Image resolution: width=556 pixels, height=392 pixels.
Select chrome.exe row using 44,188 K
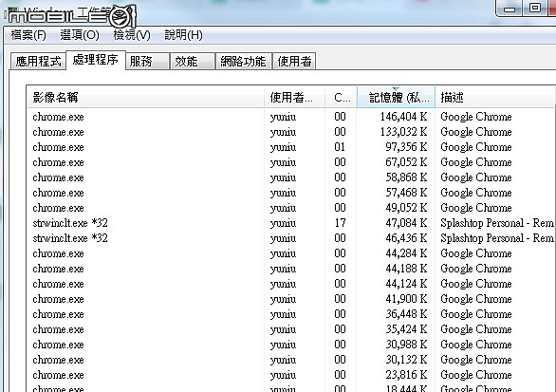click(x=290, y=269)
